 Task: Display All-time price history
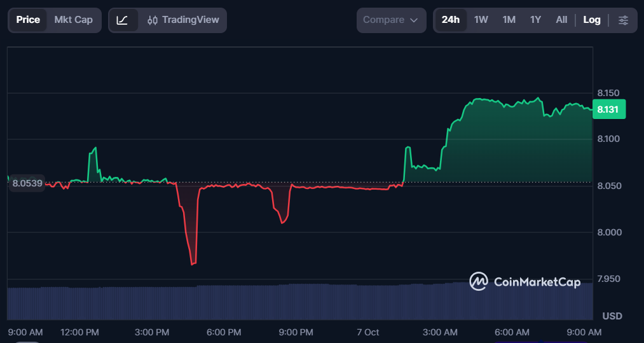(x=561, y=20)
